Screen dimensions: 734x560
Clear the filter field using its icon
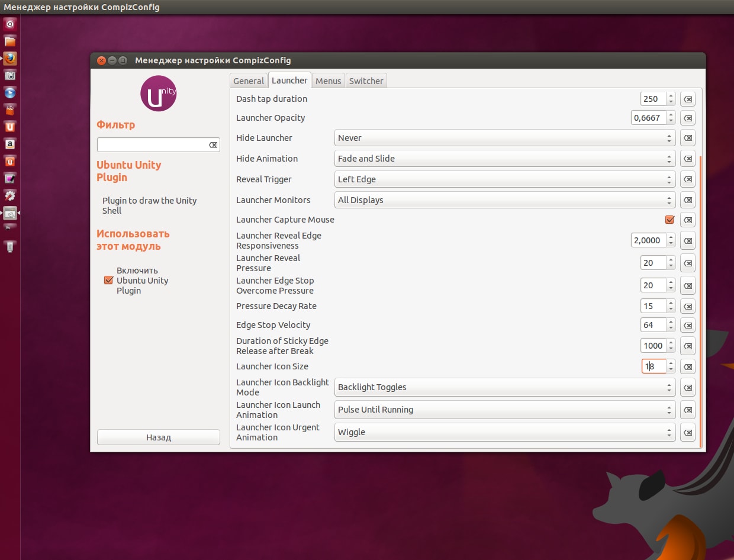coord(213,145)
